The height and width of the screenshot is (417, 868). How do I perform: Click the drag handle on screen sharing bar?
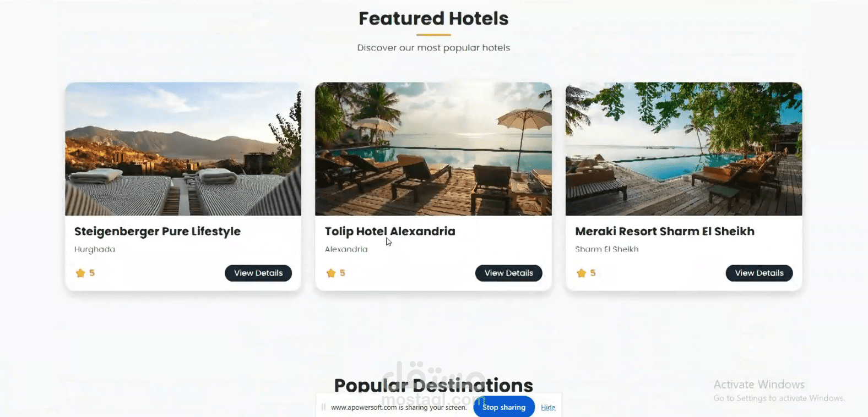(323, 407)
